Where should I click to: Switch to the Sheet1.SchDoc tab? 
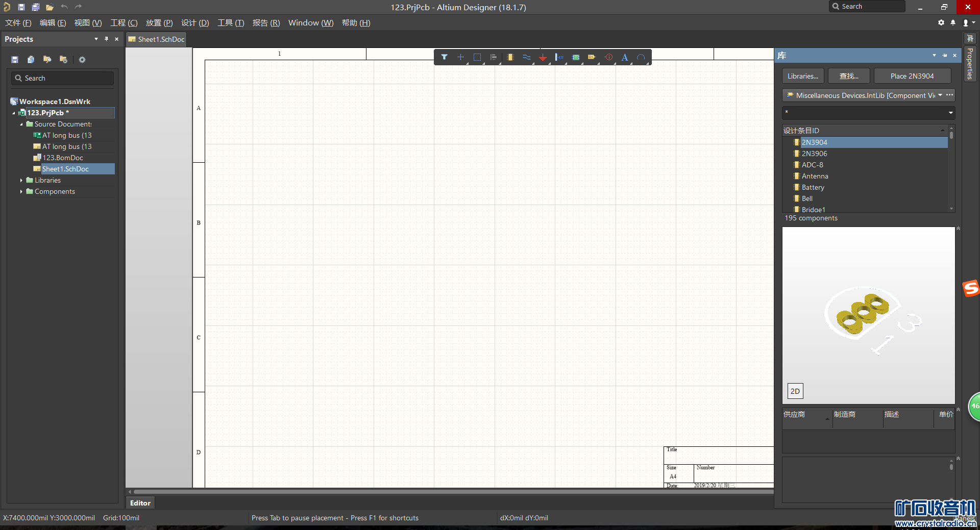pyautogui.click(x=156, y=39)
